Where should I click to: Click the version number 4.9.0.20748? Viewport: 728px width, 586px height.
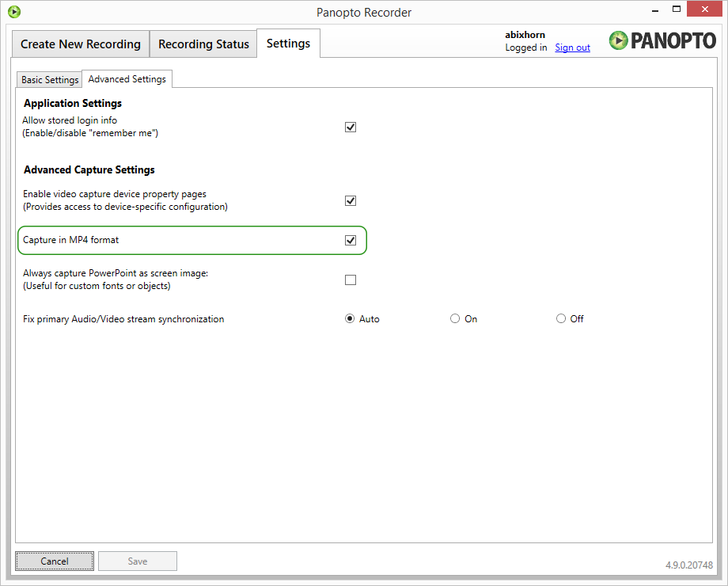pyautogui.click(x=689, y=565)
